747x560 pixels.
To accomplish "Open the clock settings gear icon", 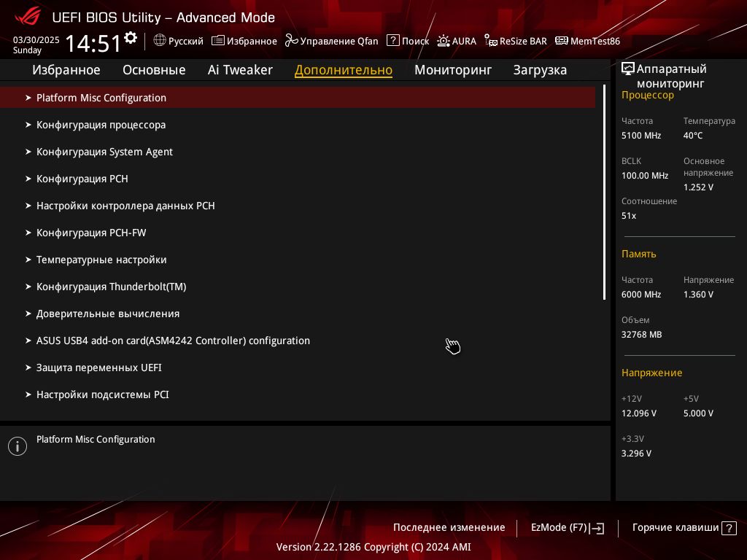I will point(131,38).
